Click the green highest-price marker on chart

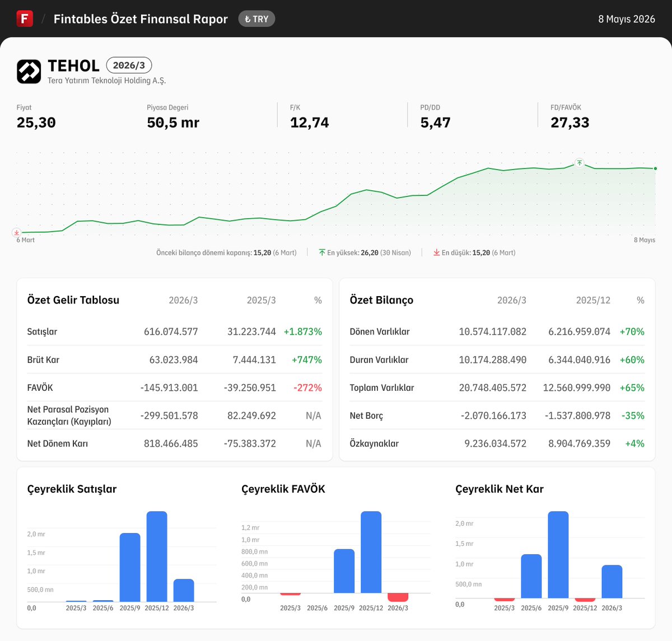580,163
